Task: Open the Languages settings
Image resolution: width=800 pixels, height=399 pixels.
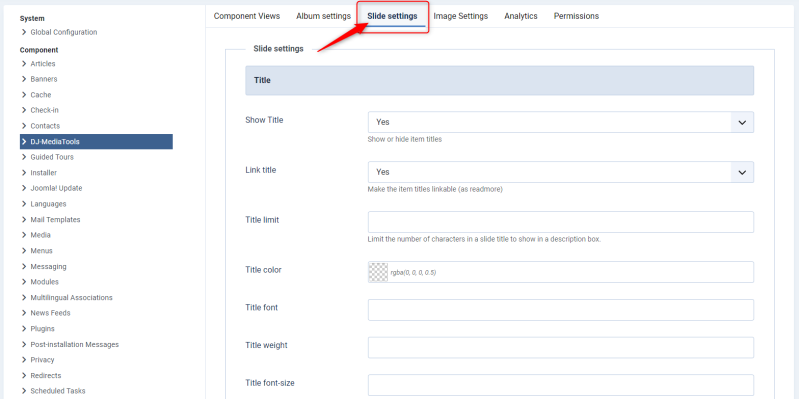Action: click(x=48, y=204)
